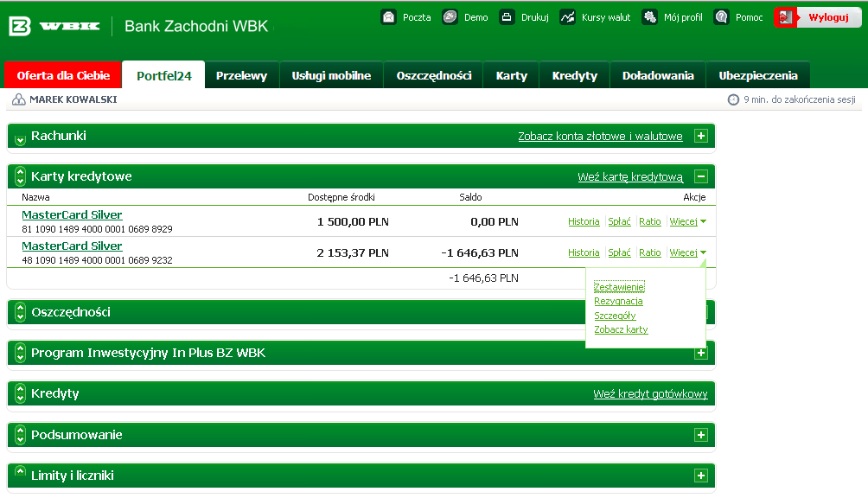Click the Pomoc label in header

pos(749,17)
